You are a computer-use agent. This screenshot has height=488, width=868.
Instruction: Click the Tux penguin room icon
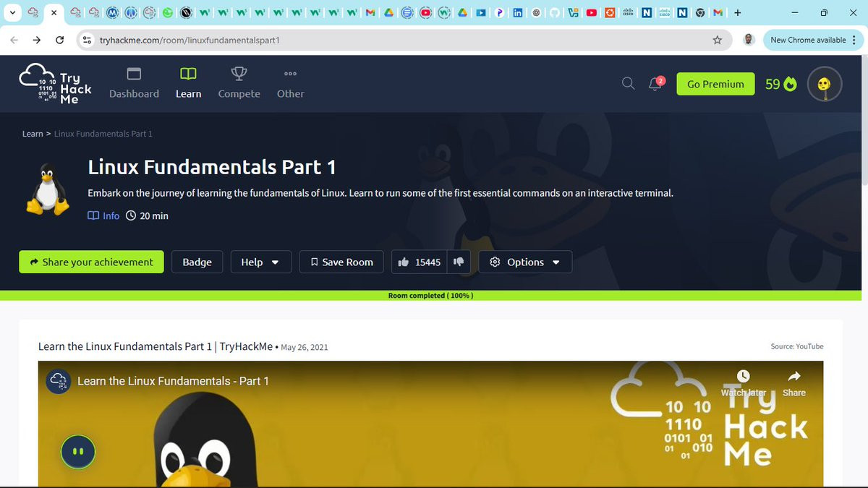[47, 189]
